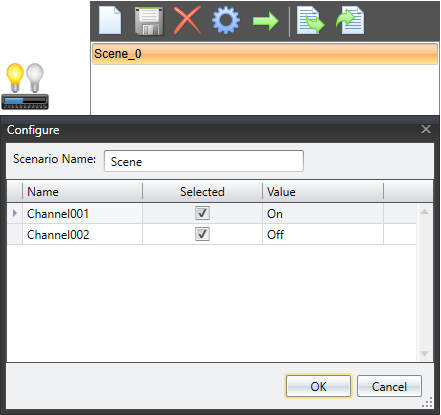
Task: Click the scrollbar down arrow in channel table
Action: point(424,353)
